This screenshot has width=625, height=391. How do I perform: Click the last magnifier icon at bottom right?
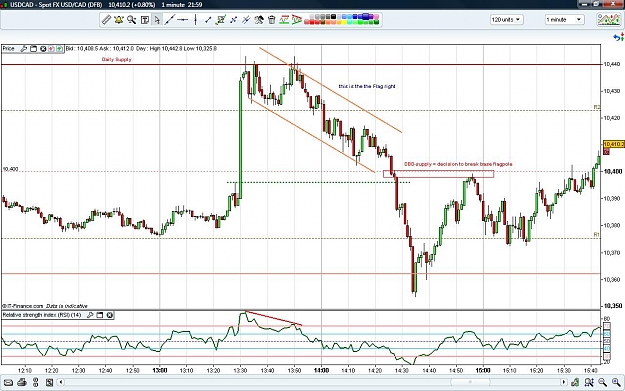pos(616,383)
